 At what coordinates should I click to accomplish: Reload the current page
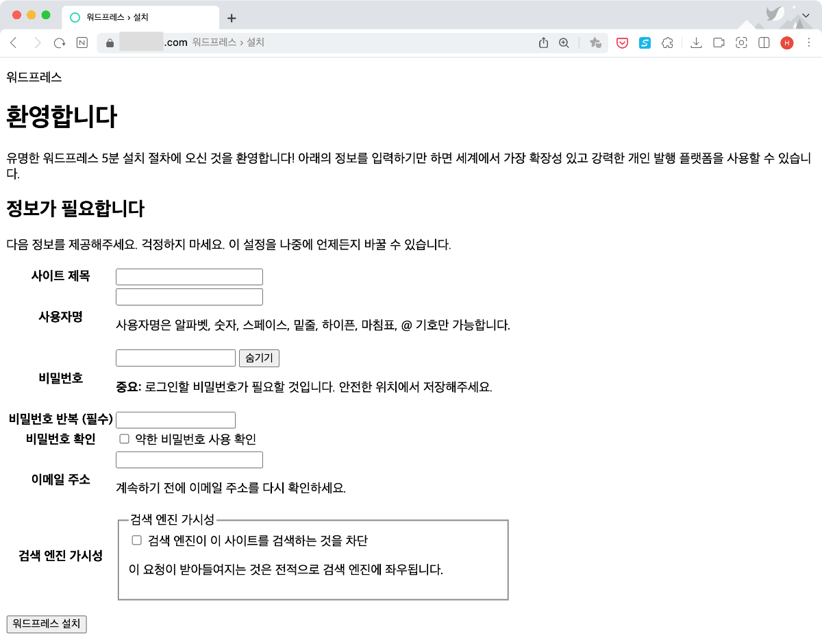pyautogui.click(x=60, y=42)
